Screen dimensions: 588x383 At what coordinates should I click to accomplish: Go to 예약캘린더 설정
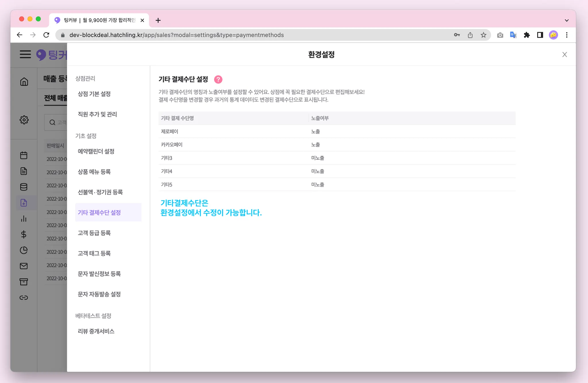(96, 151)
